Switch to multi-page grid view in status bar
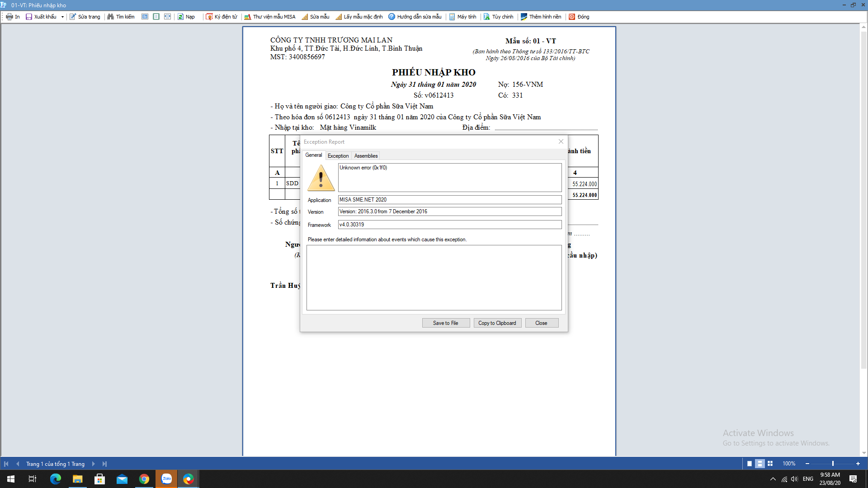This screenshot has width=868, height=488. click(x=770, y=464)
